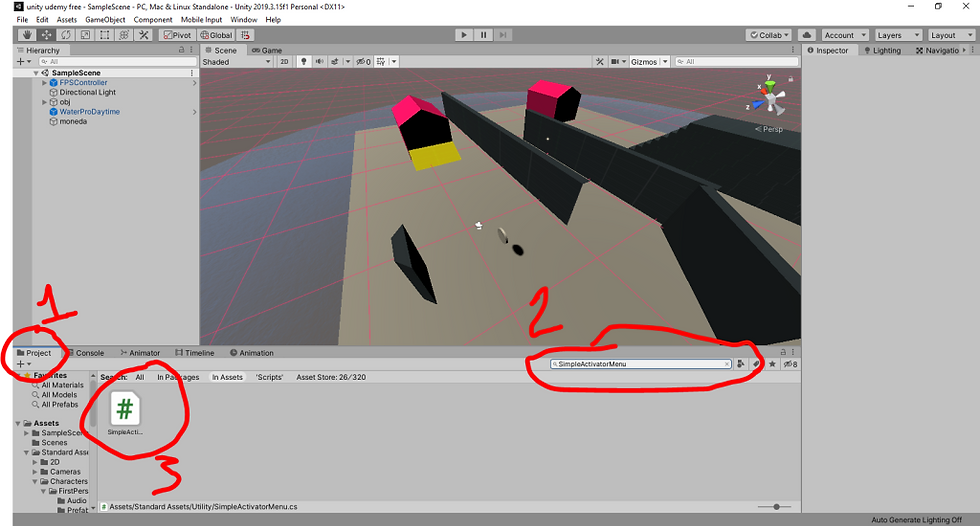Click Search by Type icon in Project
This screenshot has width=980, height=526.
point(741,364)
